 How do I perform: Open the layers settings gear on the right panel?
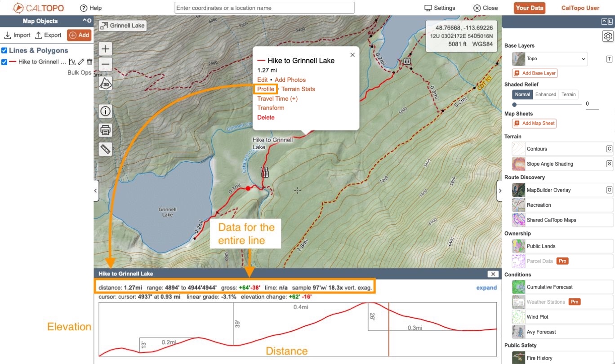coord(608,36)
